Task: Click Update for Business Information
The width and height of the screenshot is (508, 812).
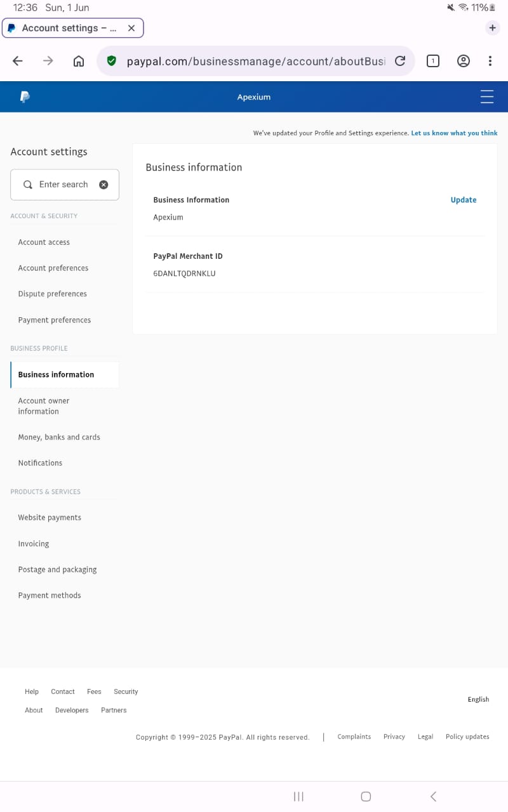Action: [x=463, y=200]
